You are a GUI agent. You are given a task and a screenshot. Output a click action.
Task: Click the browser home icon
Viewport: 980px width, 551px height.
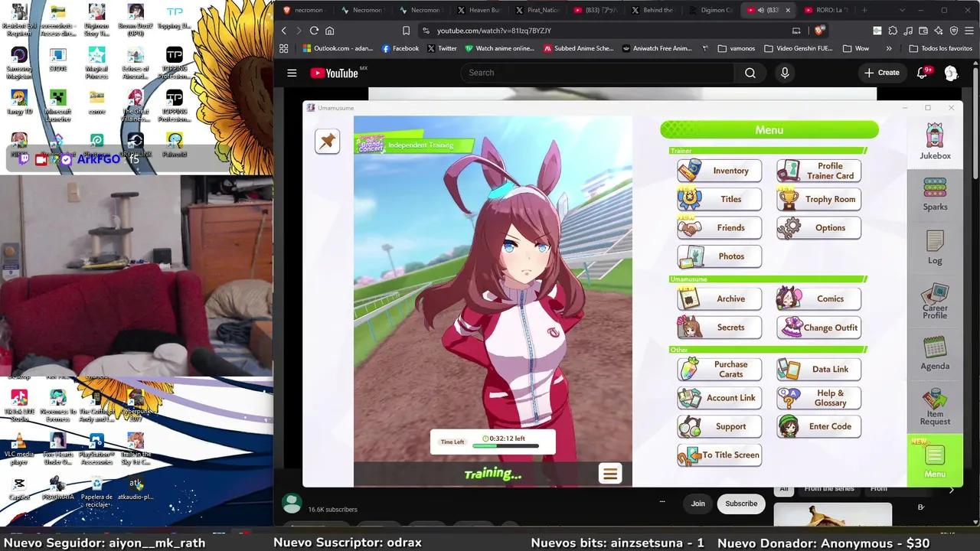click(330, 31)
